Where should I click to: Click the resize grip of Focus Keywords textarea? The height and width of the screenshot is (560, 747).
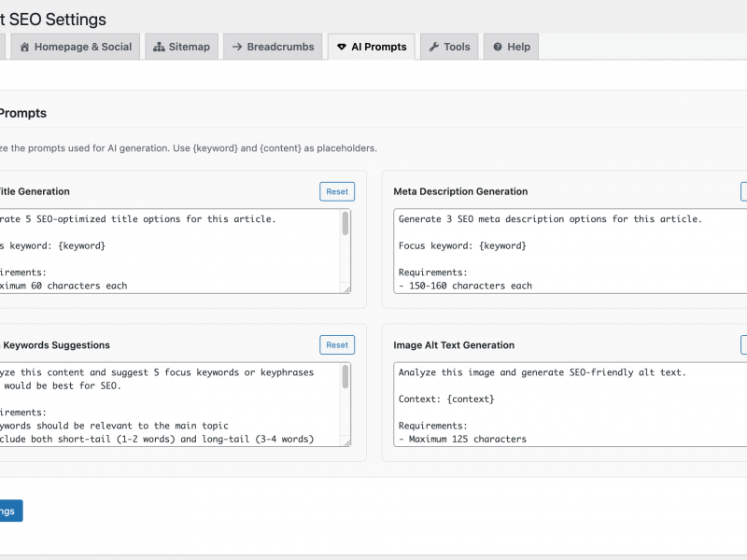coord(347,445)
